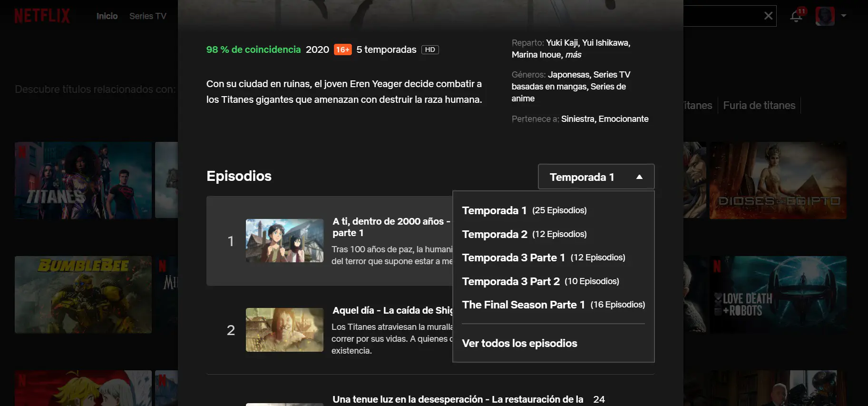The width and height of the screenshot is (868, 406).
Task: Click the Netflix logo
Action: pos(42,16)
